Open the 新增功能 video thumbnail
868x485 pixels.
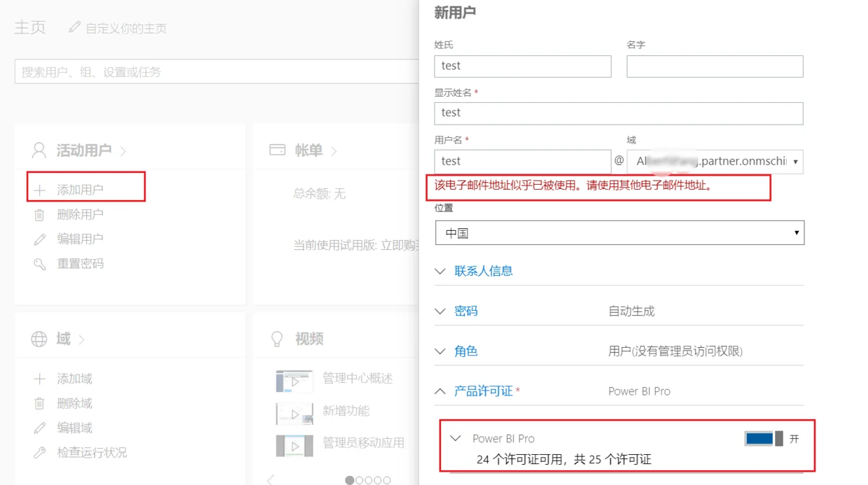(295, 414)
